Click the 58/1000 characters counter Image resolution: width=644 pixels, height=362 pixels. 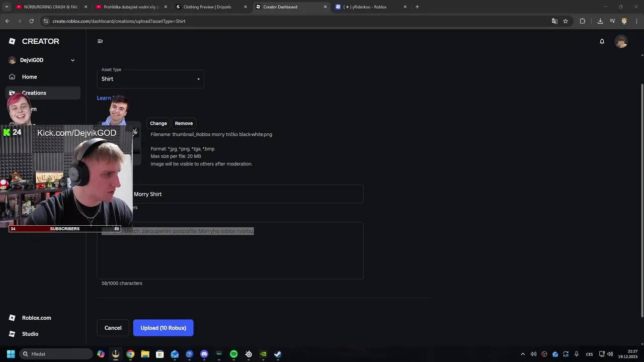[x=122, y=283]
